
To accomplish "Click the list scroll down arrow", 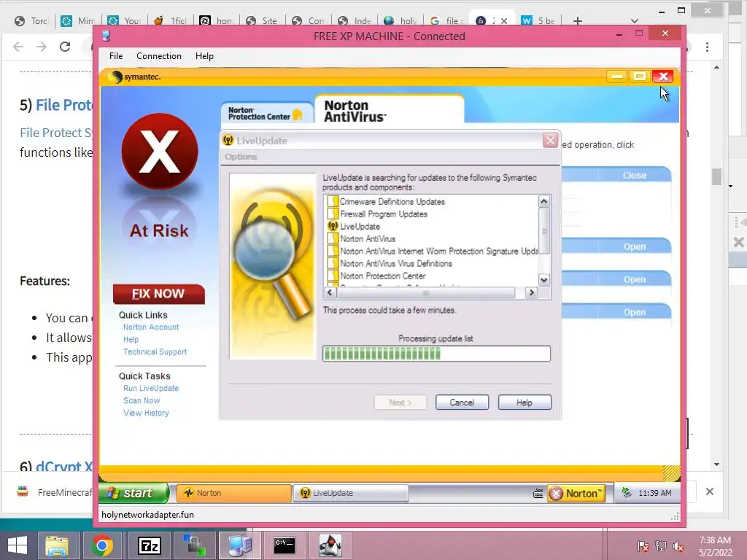I will [543, 280].
